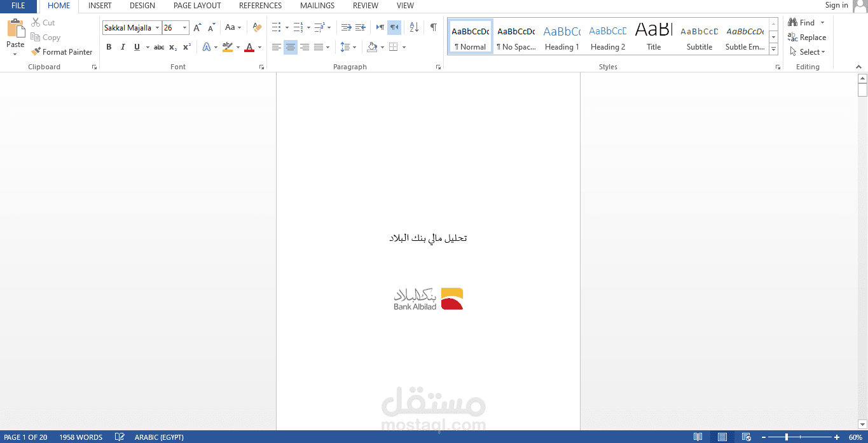This screenshot has width=868, height=443.
Task: Expand the Paste options arrow
Action: (15, 54)
